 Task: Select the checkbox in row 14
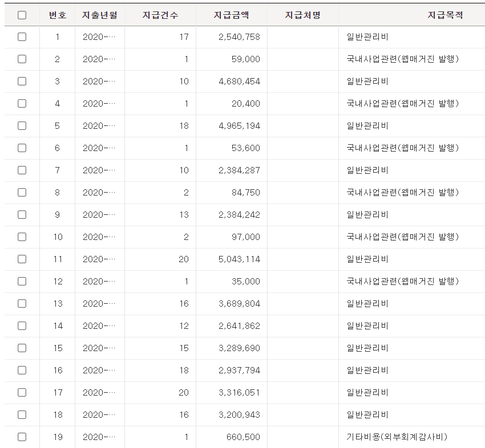[x=22, y=326]
